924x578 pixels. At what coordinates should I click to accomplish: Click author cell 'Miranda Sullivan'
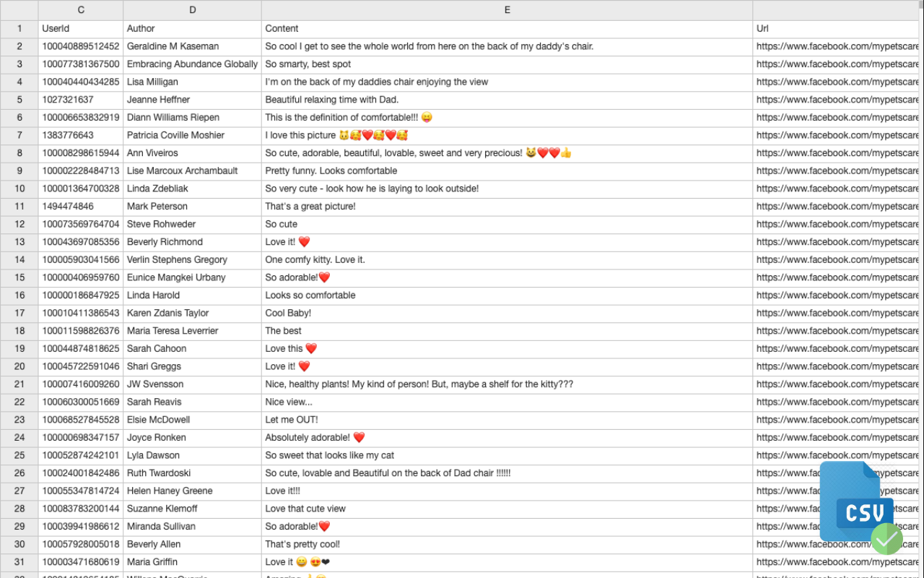(193, 527)
